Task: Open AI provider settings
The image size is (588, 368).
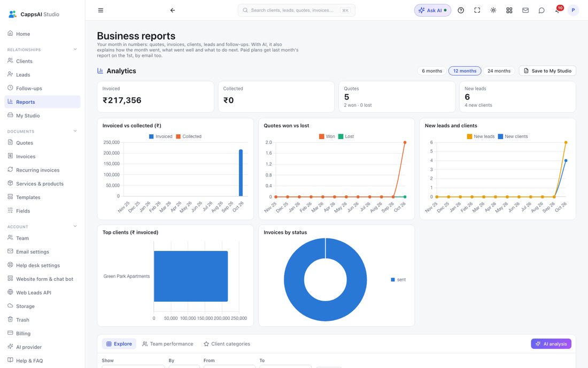Action: point(42,347)
